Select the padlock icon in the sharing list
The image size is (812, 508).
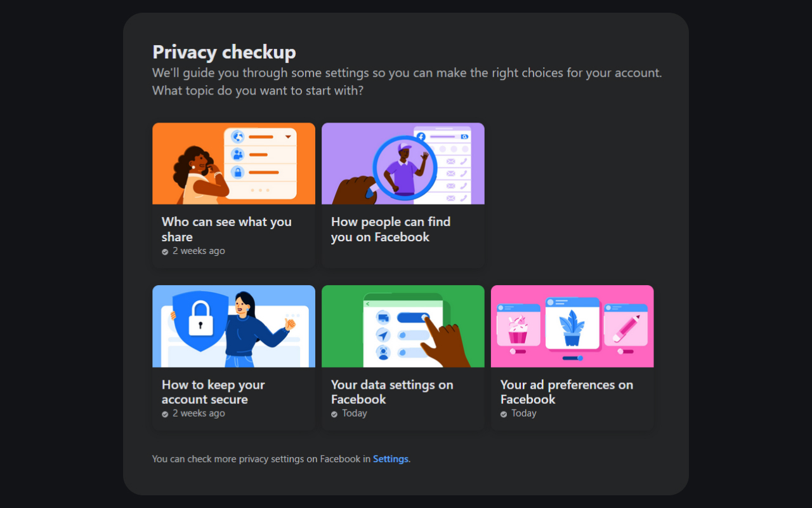238,173
